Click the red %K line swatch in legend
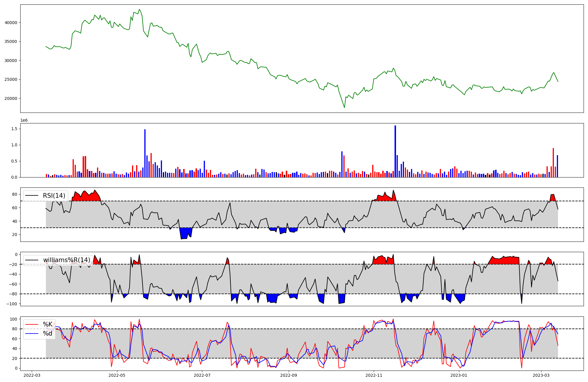588x382 pixels. [x=32, y=324]
